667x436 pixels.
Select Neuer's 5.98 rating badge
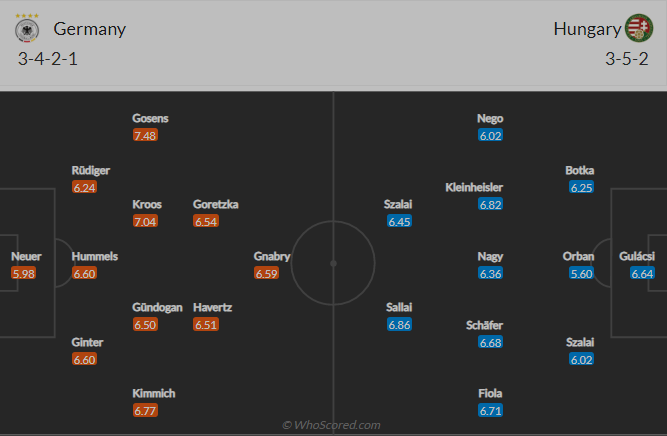[23, 273]
